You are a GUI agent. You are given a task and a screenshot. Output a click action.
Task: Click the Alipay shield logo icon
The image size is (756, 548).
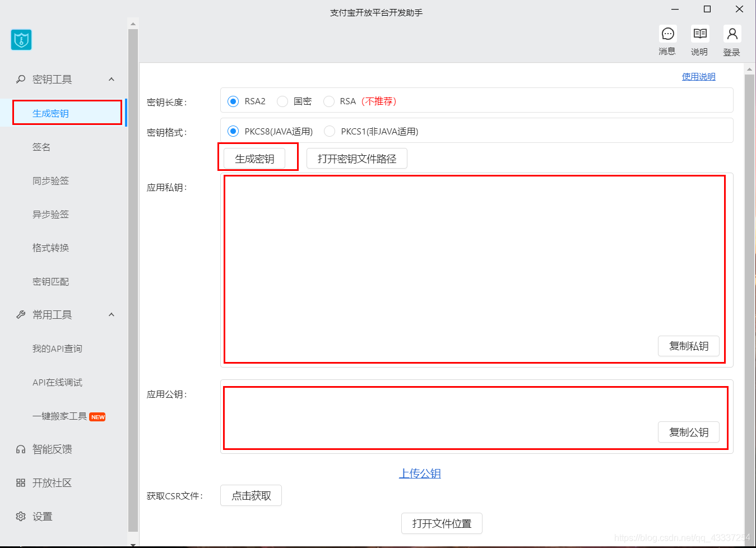[x=21, y=40]
